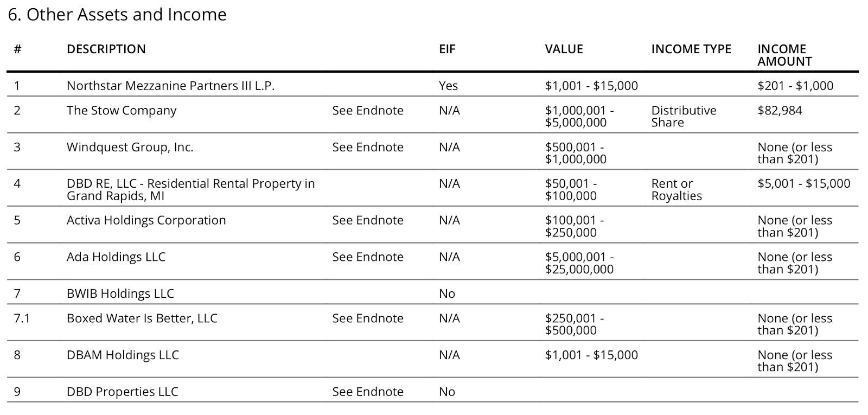Image resolution: width=868 pixels, height=415 pixels.
Task: Click the INCOME AMOUNT column header
Action: coord(784,55)
